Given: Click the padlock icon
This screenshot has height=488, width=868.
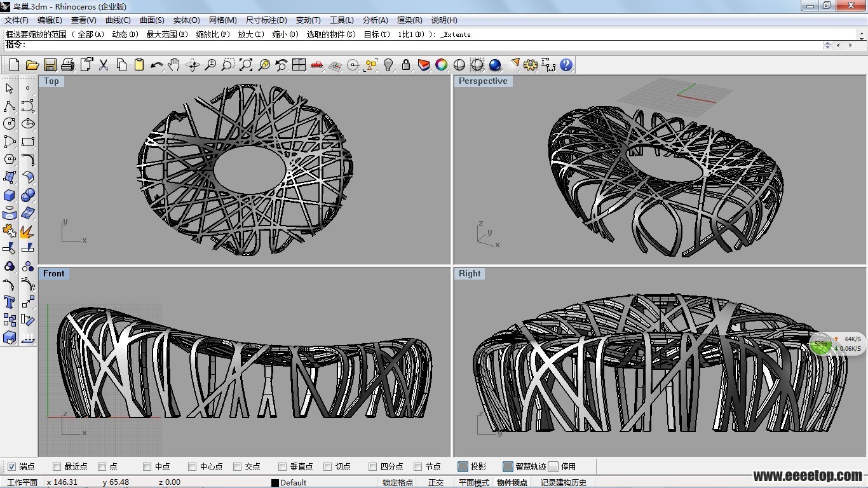Looking at the screenshot, I should 405,65.
